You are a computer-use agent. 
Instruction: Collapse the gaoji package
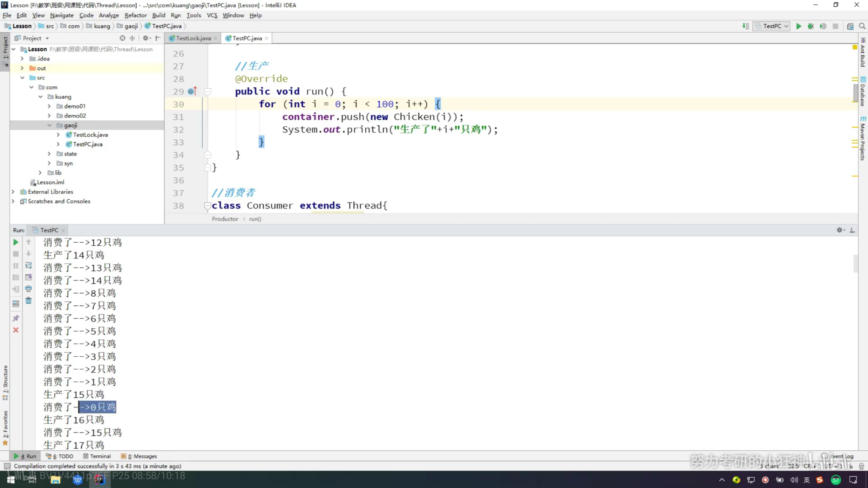(x=49, y=125)
